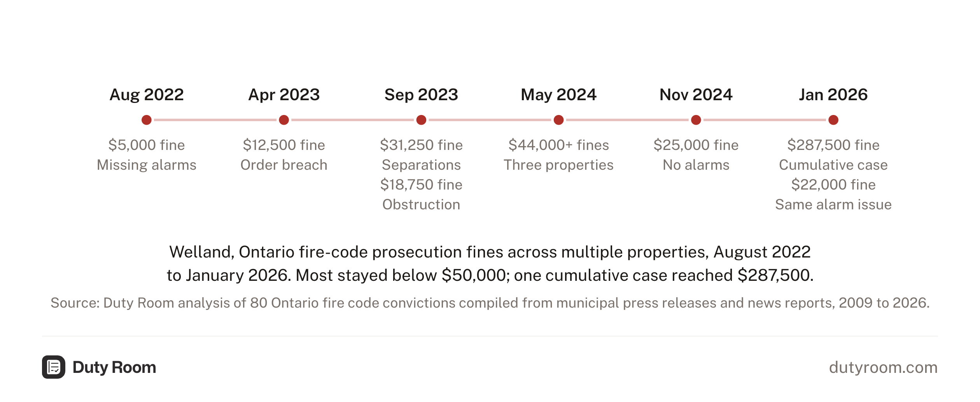Click the $22,000 fine entry

[x=833, y=185]
